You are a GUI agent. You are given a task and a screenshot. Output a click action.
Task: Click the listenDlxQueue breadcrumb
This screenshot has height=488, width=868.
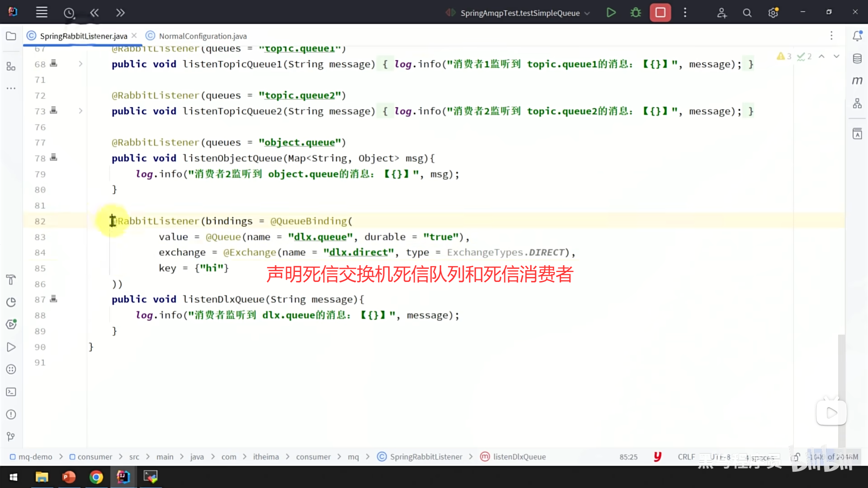point(519,457)
